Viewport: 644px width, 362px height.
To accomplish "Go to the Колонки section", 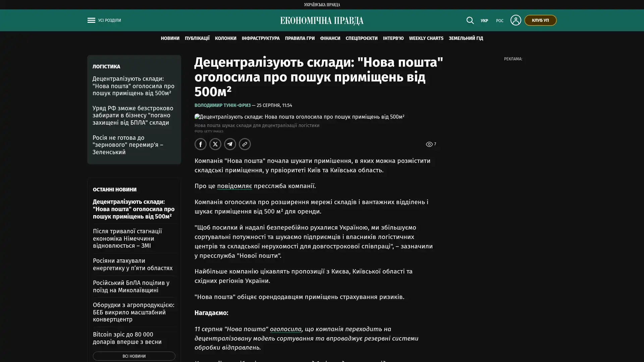I will (226, 39).
